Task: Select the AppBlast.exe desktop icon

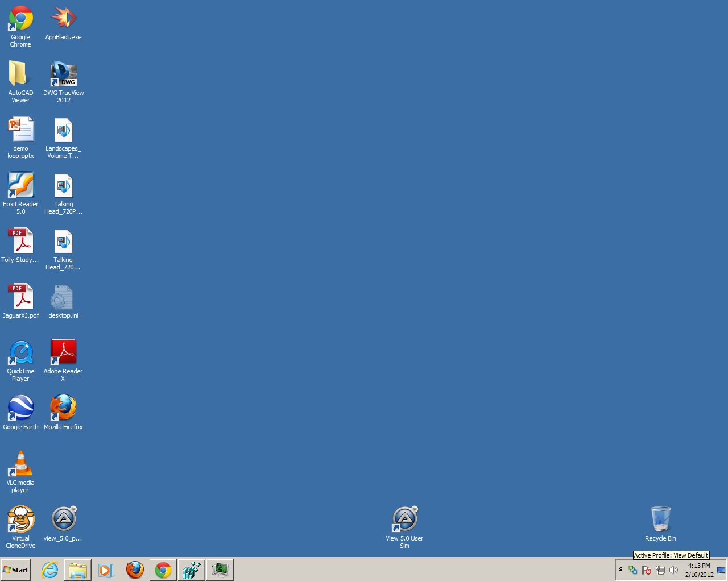Action: click(x=63, y=19)
